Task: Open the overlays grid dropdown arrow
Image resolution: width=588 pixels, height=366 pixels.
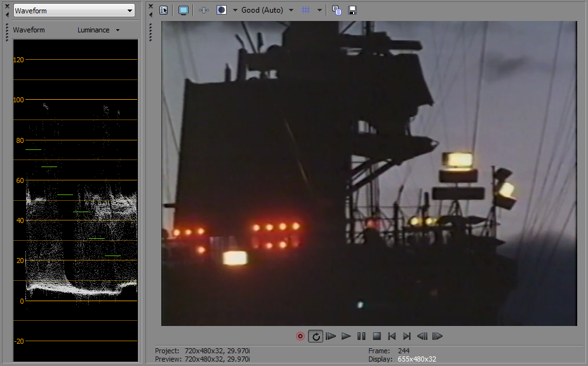Action: [319, 10]
